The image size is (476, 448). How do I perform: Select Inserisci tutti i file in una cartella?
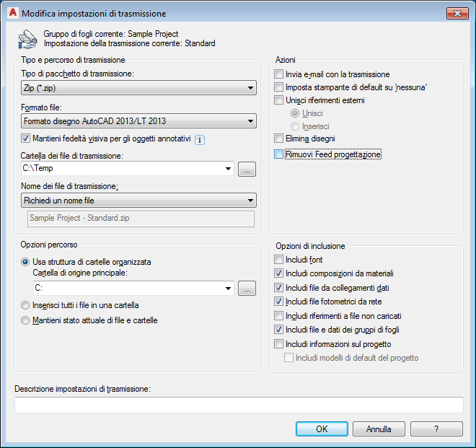click(x=26, y=305)
